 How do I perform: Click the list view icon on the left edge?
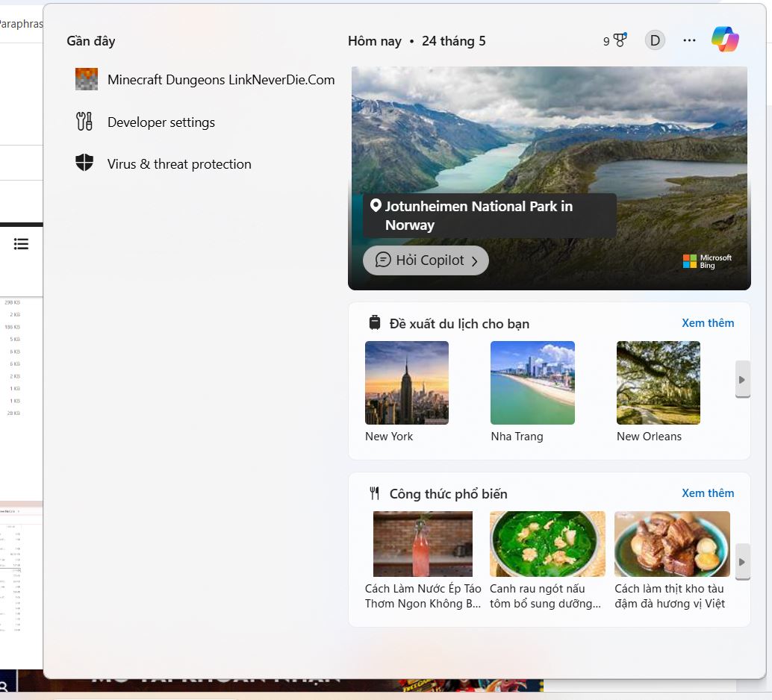21,243
